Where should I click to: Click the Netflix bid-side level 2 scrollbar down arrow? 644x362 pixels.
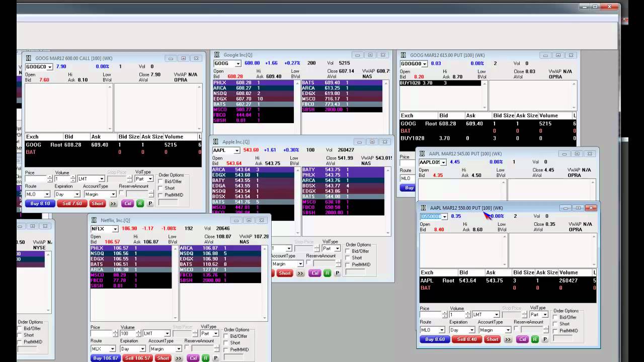point(175,317)
